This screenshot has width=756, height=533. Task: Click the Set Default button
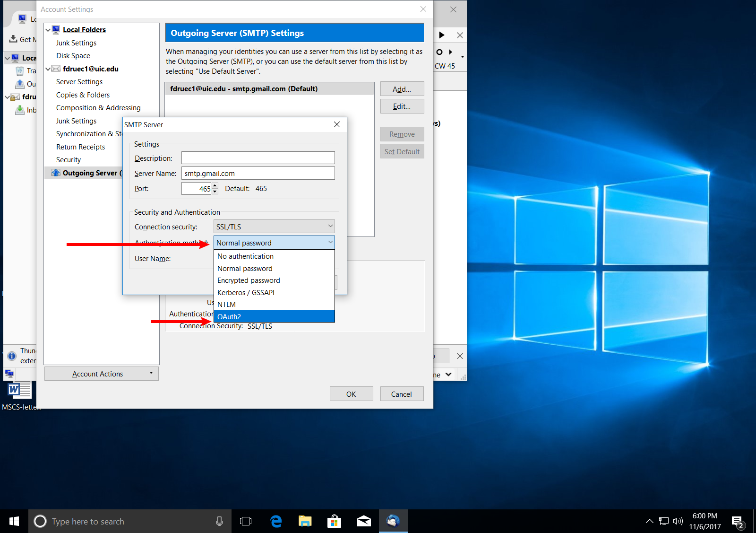coord(402,151)
